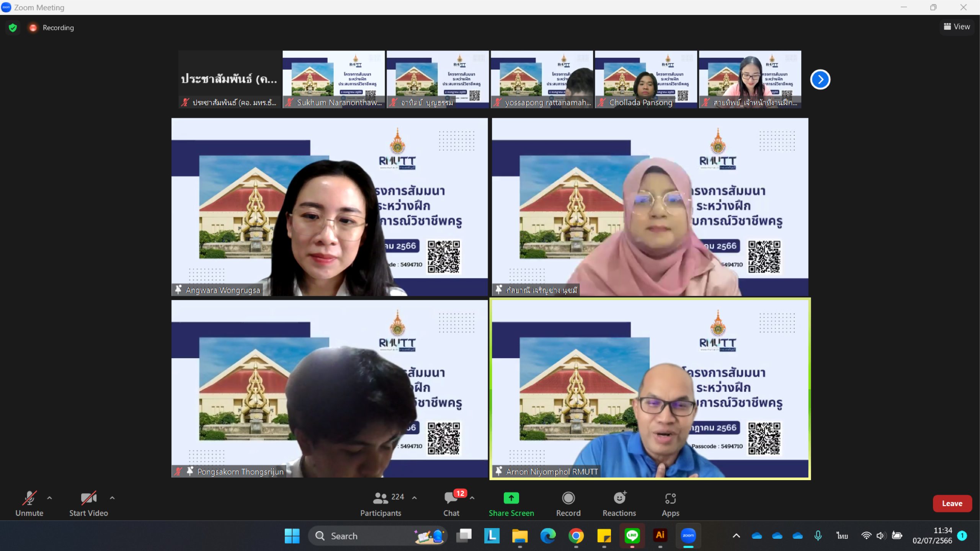Open Sticky Notes from taskbar
This screenshot has width=980, height=551.
click(x=604, y=536)
